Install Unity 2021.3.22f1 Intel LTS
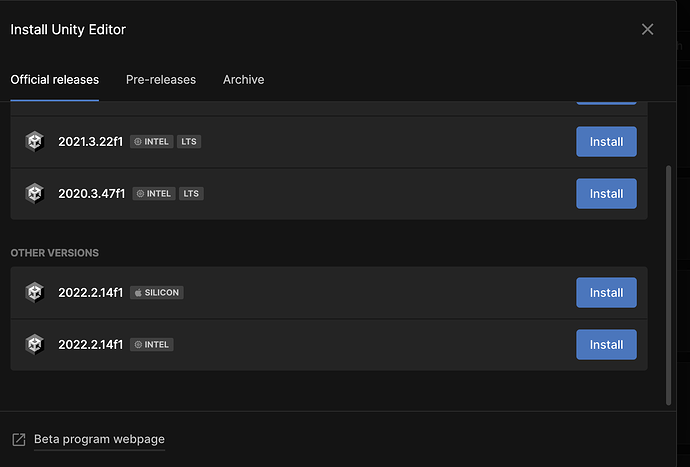 coord(606,142)
